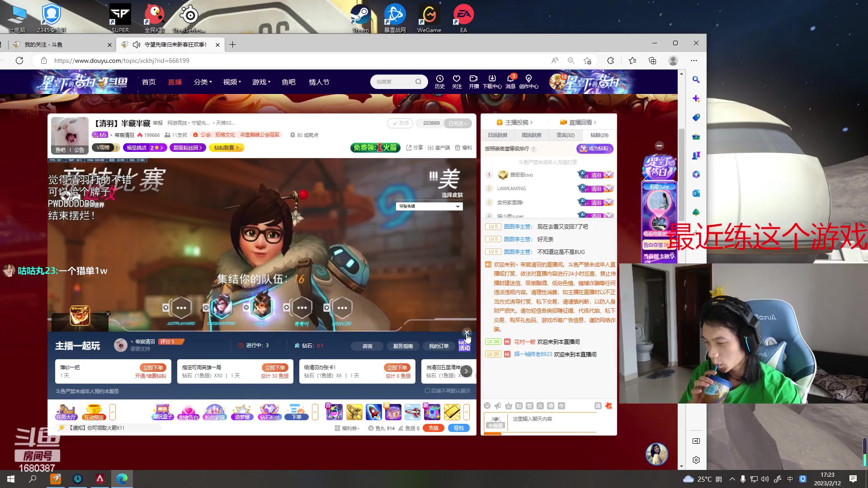Toggle the 粉 fan badge chat filter
The width and height of the screenshot is (868, 488).
click(x=519, y=406)
